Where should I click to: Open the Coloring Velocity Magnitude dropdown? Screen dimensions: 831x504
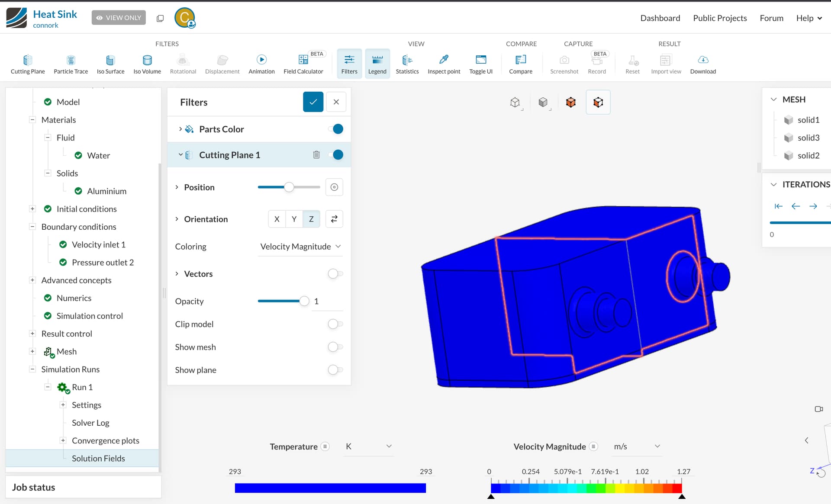pyautogui.click(x=300, y=247)
